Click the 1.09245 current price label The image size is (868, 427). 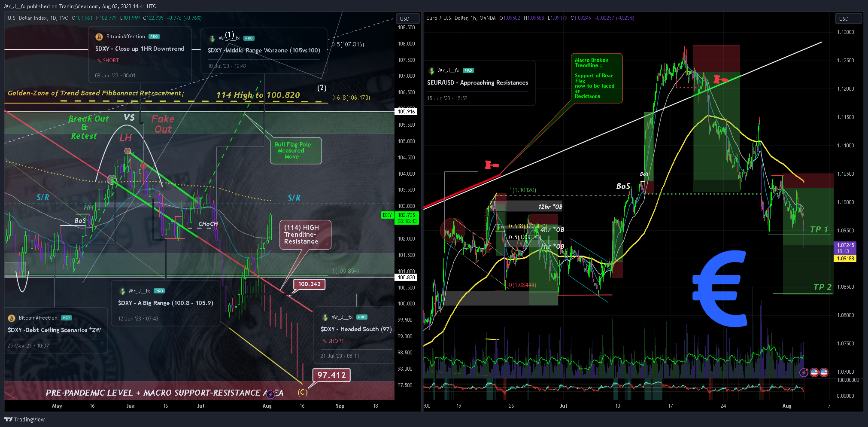[844, 245]
